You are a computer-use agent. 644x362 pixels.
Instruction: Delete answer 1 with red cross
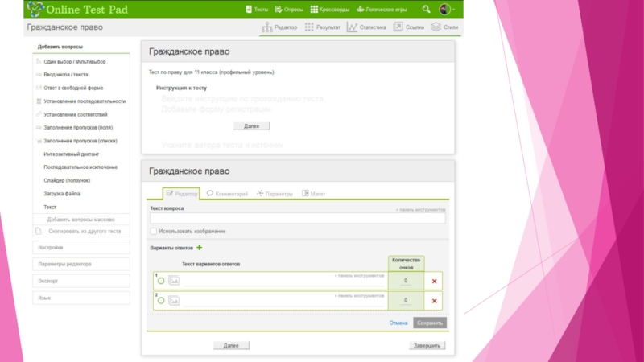(x=434, y=282)
